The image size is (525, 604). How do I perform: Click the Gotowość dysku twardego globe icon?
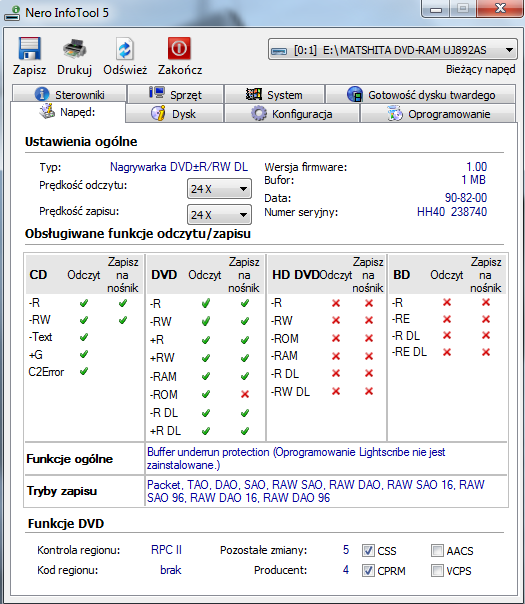coord(355,94)
